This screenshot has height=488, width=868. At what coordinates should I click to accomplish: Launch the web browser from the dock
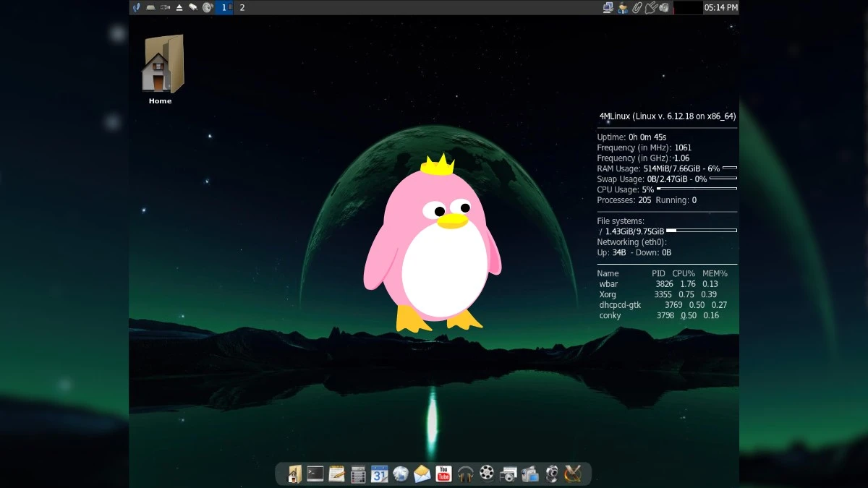tap(401, 474)
